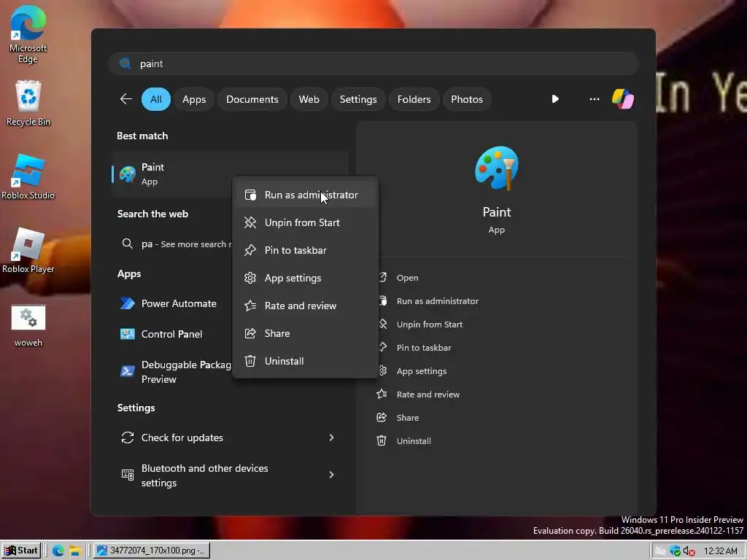Switch to the Folders filter tab
The image size is (747, 560).
point(414,99)
